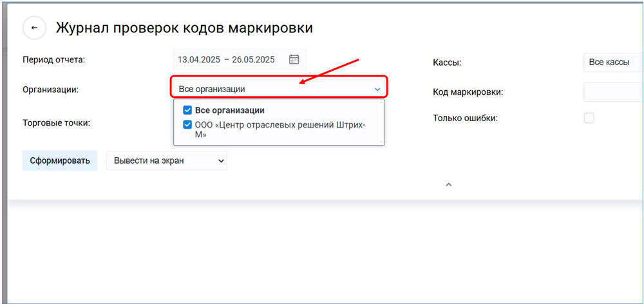Uncheck the «Все организации» checkbox

tap(187, 110)
